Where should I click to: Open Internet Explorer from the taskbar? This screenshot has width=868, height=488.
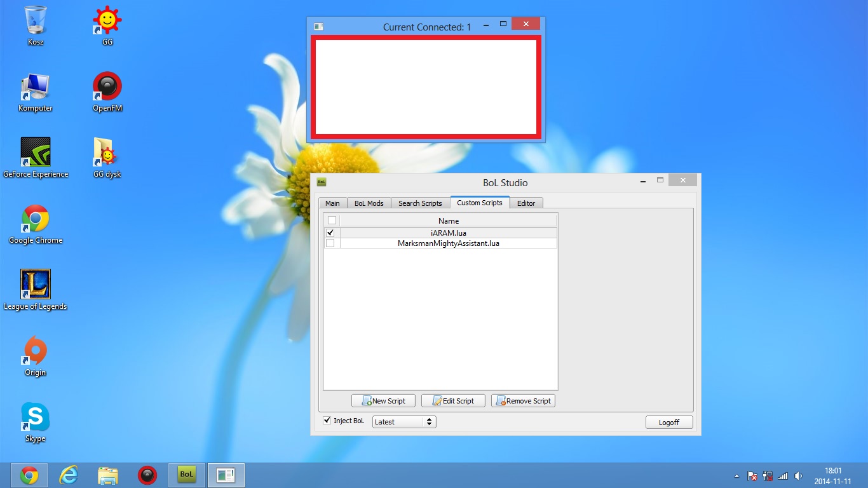pyautogui.click(x=69, y=475)
